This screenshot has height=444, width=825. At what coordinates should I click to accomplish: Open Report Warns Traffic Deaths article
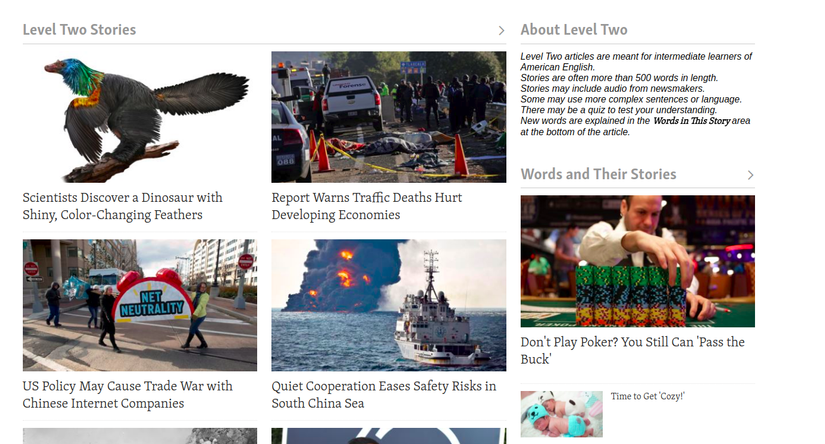pyautogui.click(x=367, y=206)
